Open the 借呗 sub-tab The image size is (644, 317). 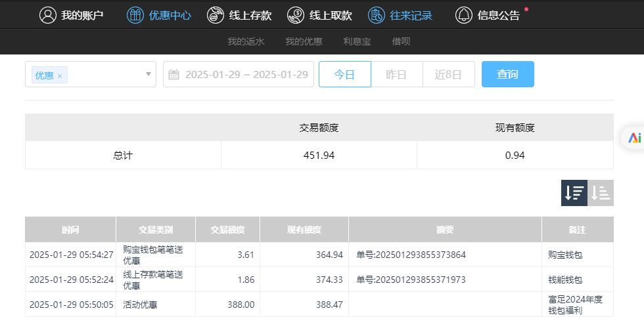click(x=401, y=41)
